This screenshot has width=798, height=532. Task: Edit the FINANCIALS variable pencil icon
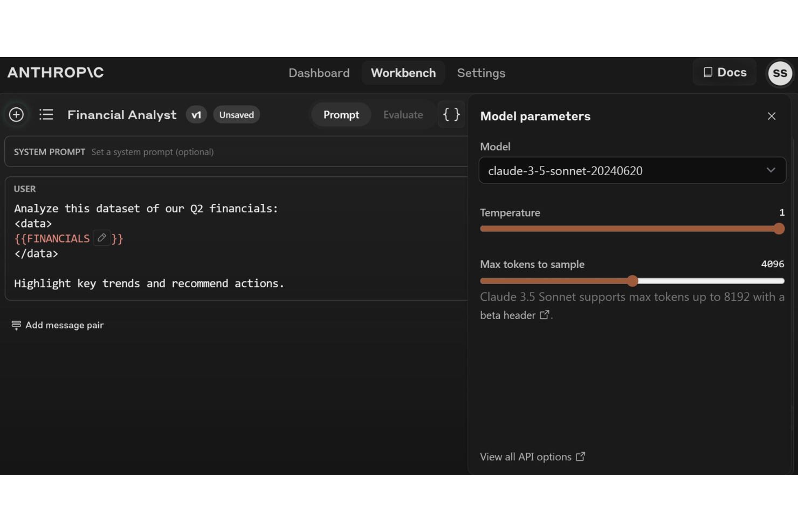pyautogui.click(x=102, y=238)
